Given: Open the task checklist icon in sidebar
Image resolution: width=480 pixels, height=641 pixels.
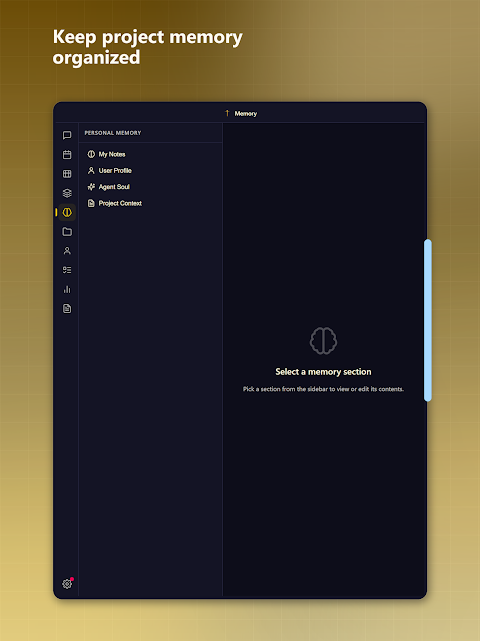Looking at the screenshot, I should 67,270.
